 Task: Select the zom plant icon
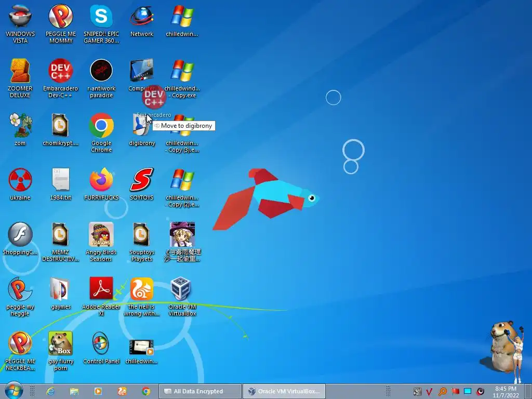[x=20, y=129]
